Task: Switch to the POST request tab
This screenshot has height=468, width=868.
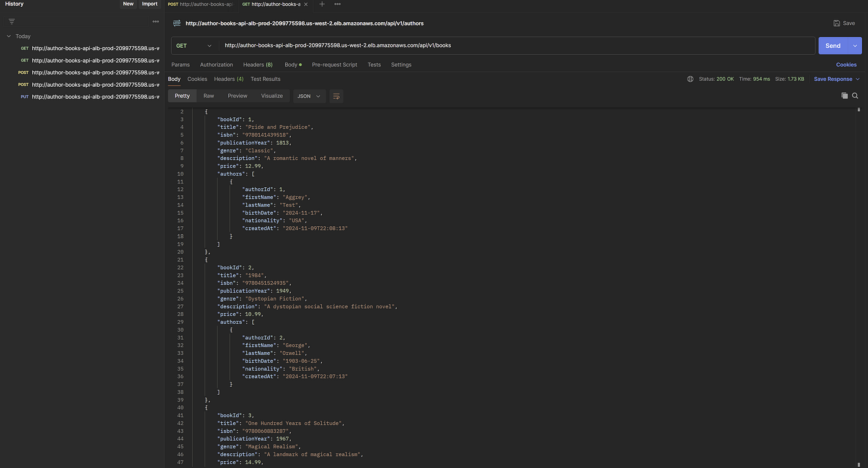Action: [200, 4]
